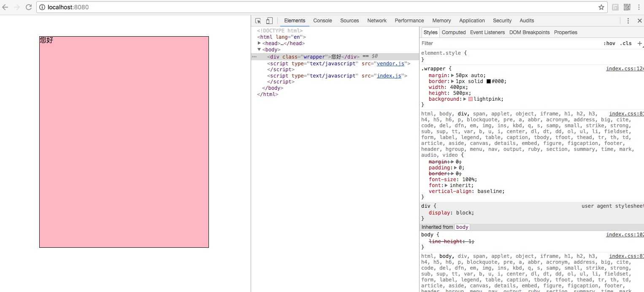Select the Styles sidebar tab

click(430, 32)
